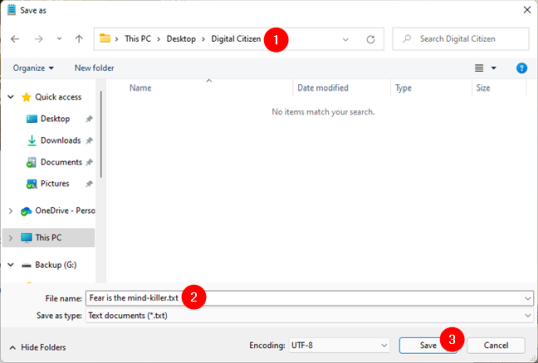Expand the address bar history dropdown

[346, 39]
